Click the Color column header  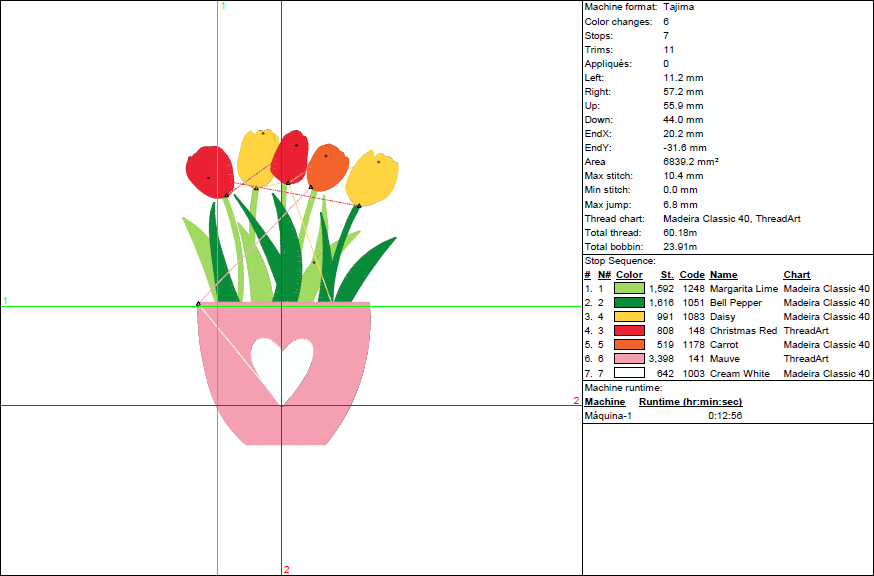tap(629, 275)
